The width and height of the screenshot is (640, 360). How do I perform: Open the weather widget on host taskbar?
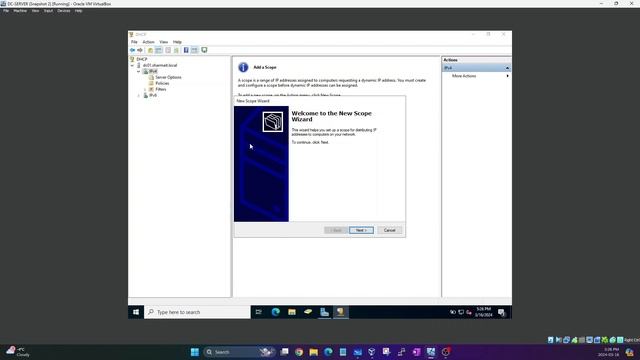(x=18, y=351)
